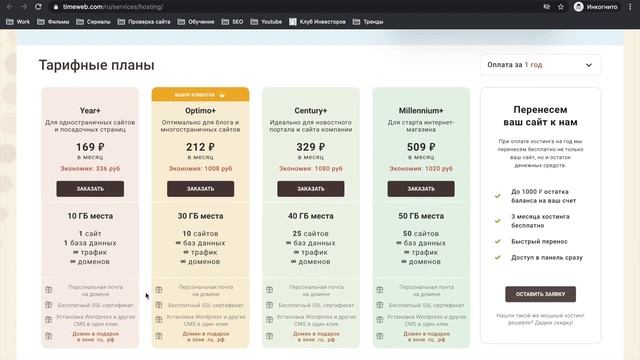This screenshot has height=360, width=640.
Task: Click the gift icon beside Year+ Персональная почта
Action: [49, 290]
